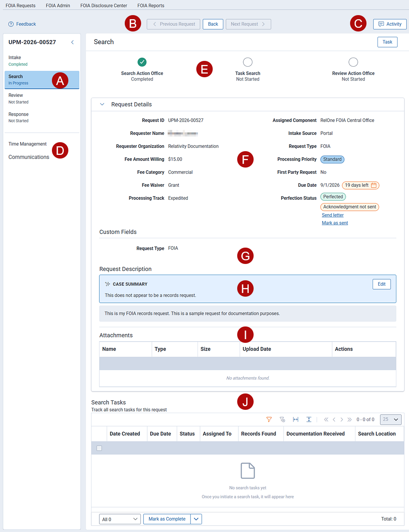Select the Response stage in sidebar

click(42, 118)
